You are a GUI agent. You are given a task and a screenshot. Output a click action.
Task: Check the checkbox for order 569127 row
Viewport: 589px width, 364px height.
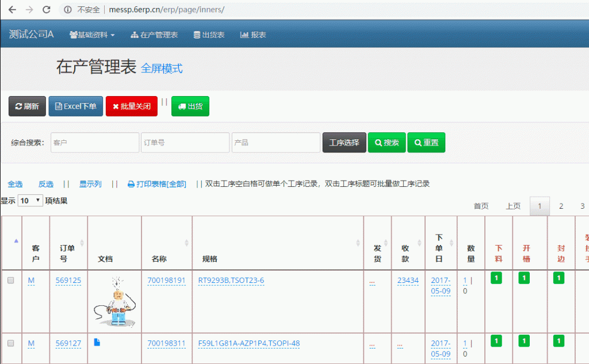(x=10, y=343)
